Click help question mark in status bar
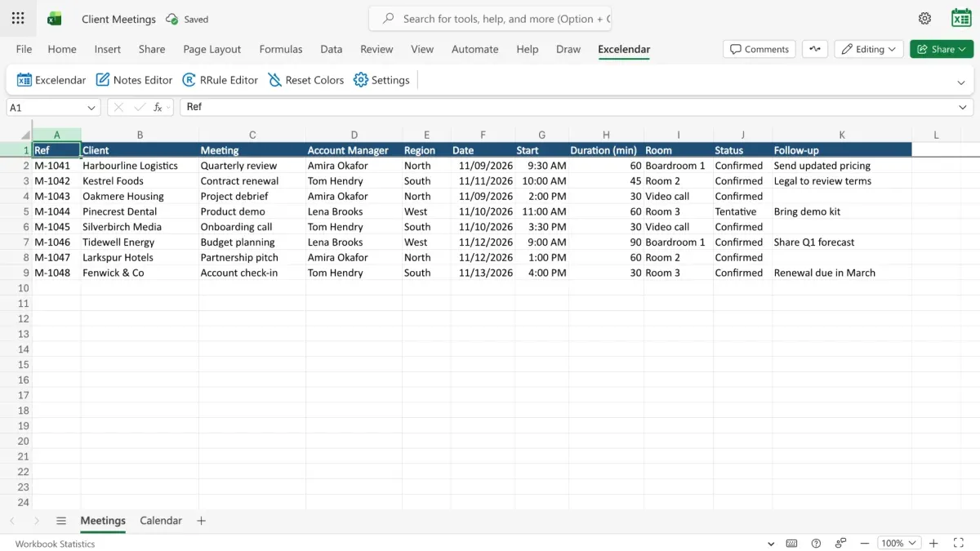Image resolution: width=980 pixels, height=551 pixels. click(816, 544)
